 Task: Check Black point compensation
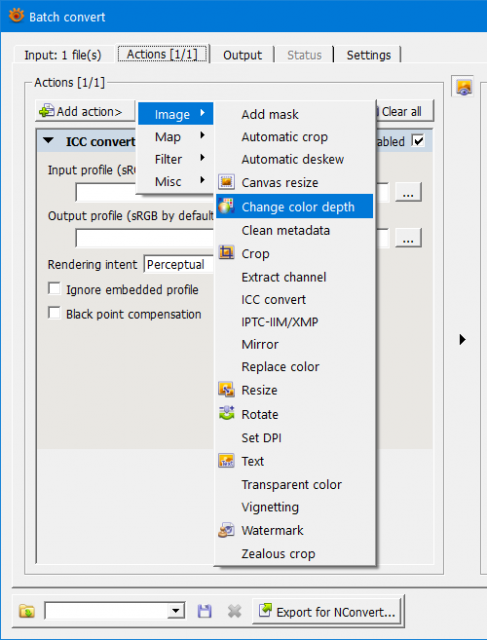[x=54, y=313]
